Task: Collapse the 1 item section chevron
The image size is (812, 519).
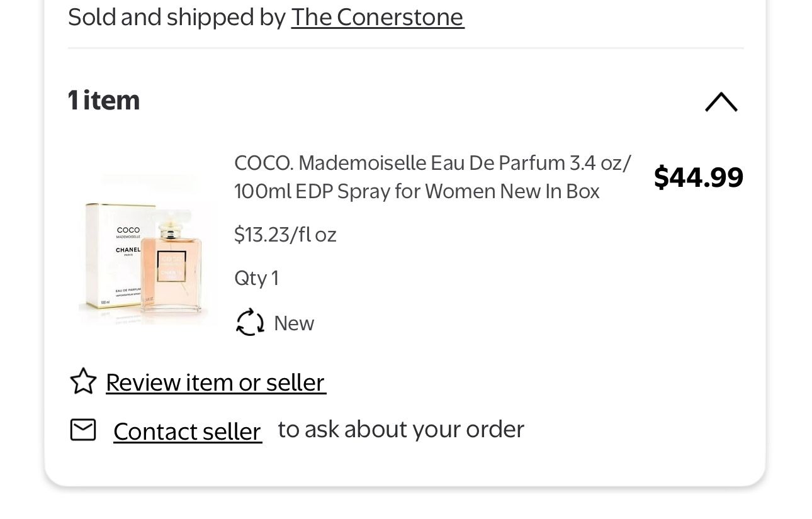Action: tap(721, 102)
